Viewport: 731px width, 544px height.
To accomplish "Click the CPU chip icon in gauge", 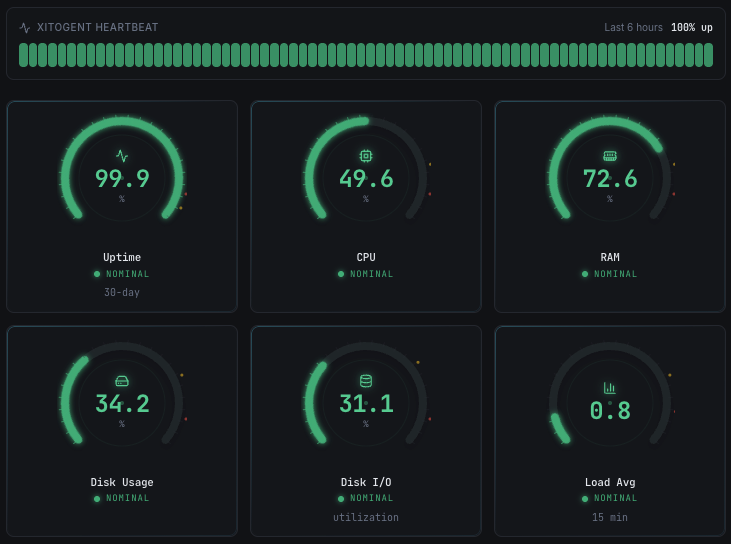I will (366, 156).
